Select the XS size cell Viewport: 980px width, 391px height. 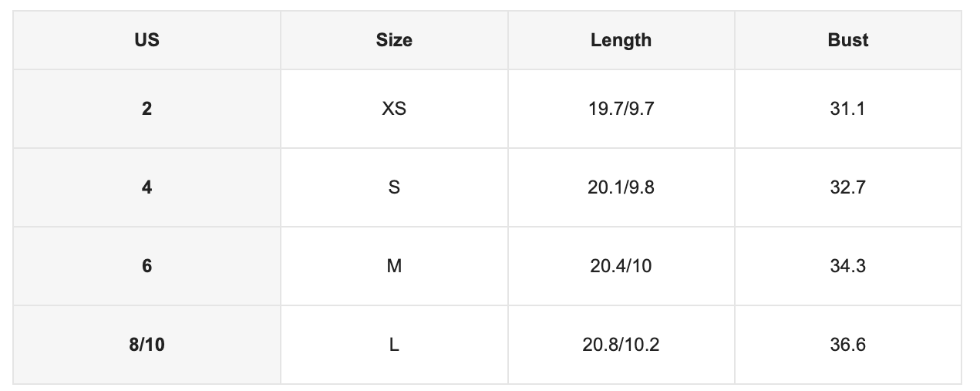tap(394, 109)
